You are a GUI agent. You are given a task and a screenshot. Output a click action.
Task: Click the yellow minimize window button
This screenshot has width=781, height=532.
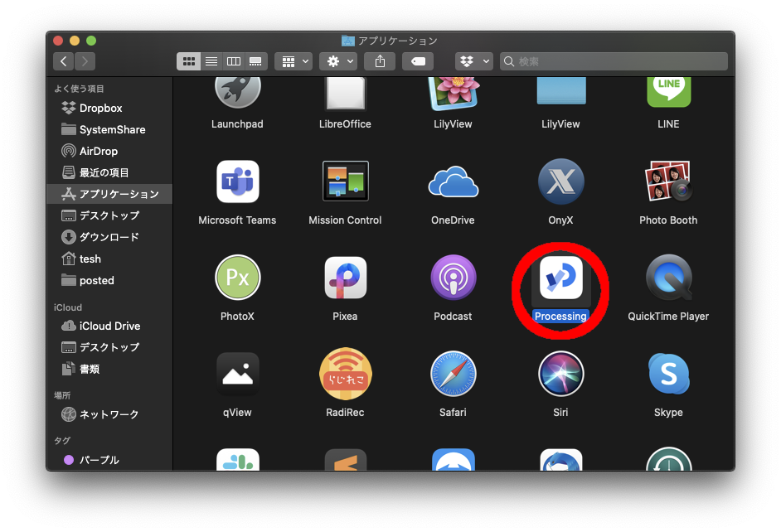75,41
